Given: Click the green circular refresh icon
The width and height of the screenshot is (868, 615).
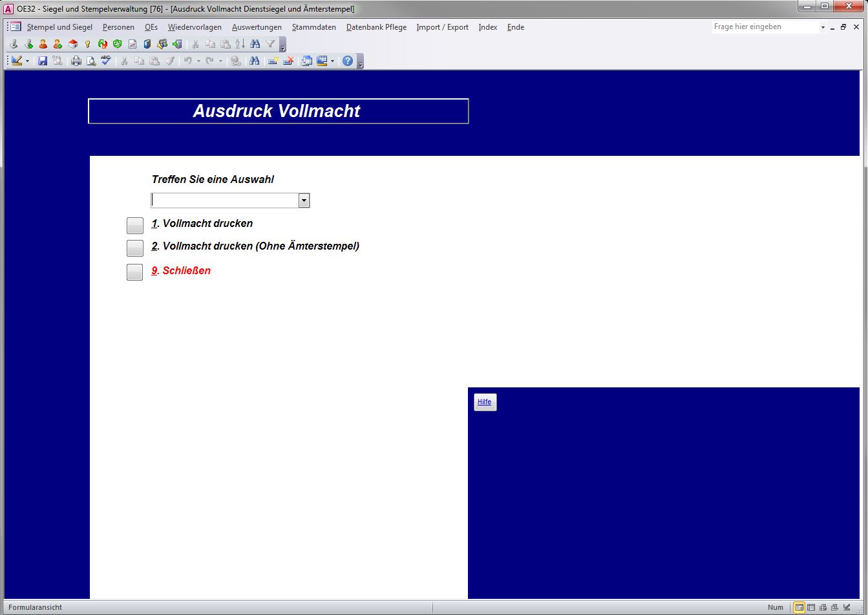Looking at the screenshot, I should [x=117, y=44].
